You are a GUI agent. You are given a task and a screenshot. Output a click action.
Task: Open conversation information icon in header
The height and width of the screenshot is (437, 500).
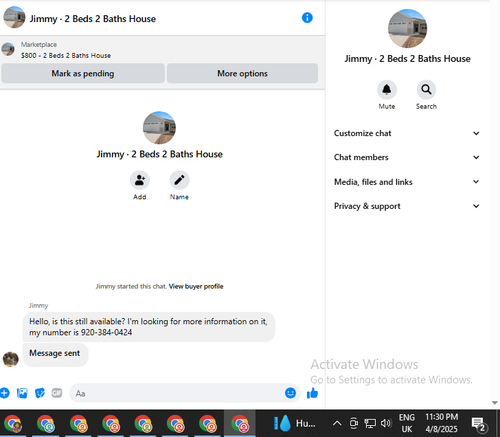pyautogui.click(x=307, y=18)
